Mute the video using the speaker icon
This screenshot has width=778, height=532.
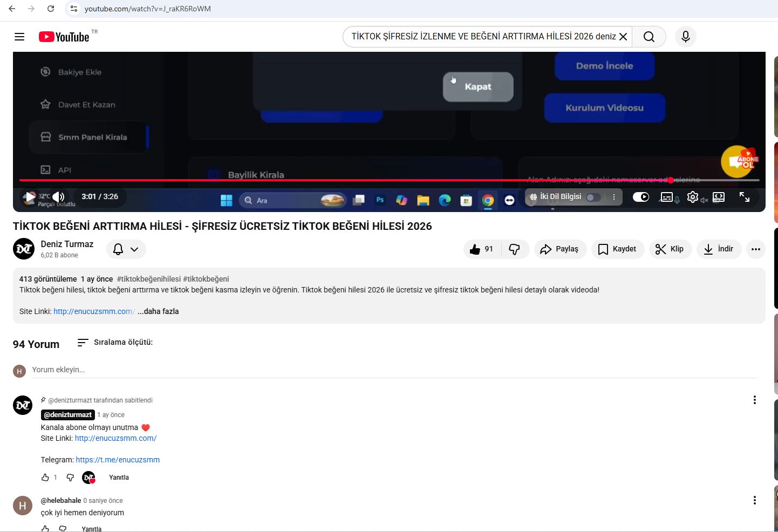(58, 197)
